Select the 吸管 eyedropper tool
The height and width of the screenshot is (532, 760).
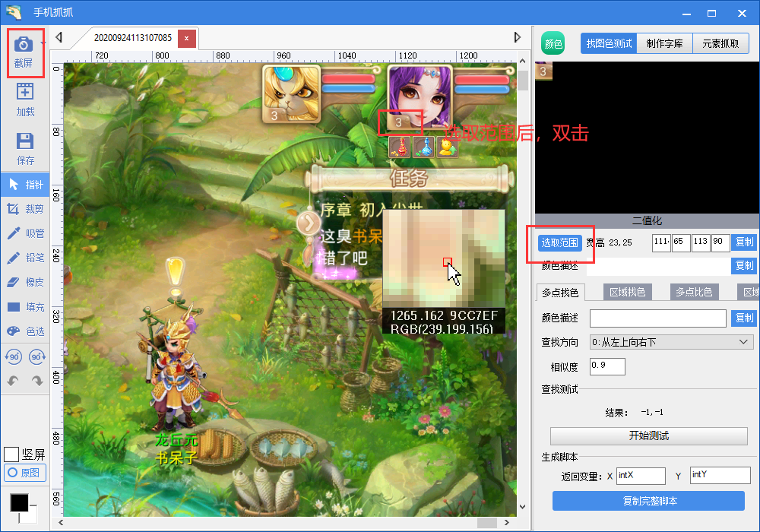click(25, 233)
